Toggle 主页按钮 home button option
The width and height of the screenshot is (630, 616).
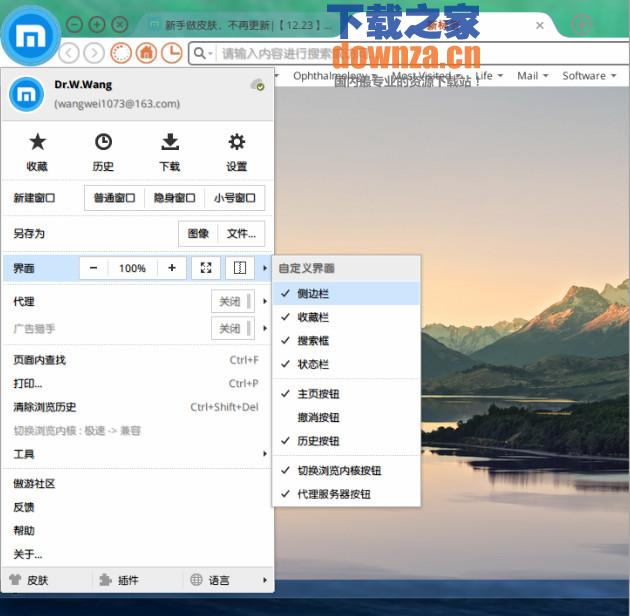point(346,394)
